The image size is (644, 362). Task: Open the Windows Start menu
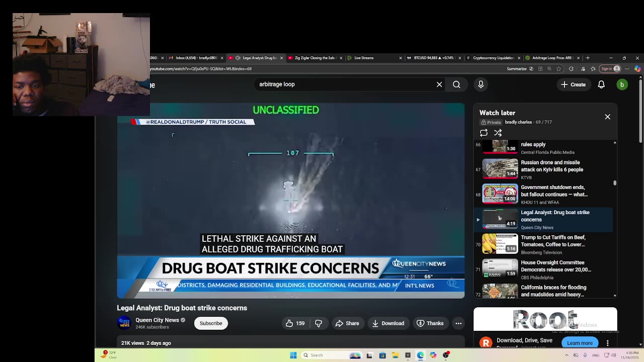point(293,355)
